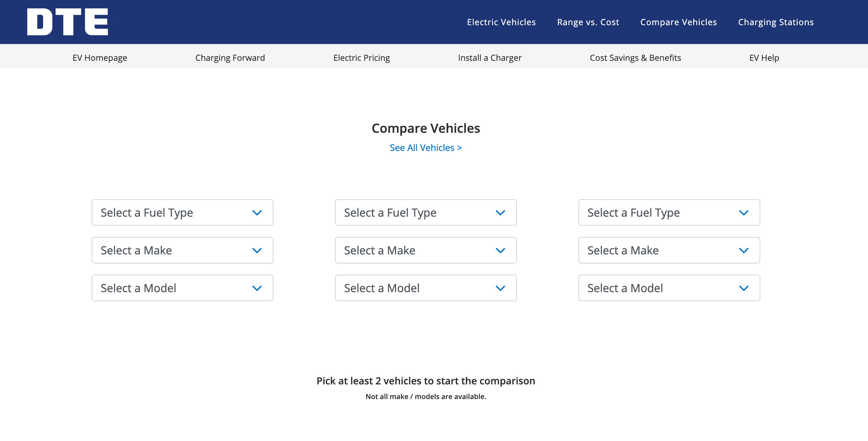Go to Compare Vehicles section
This screenshot has height=441, width=868.
pyautogui.click(x=678, y=22)
